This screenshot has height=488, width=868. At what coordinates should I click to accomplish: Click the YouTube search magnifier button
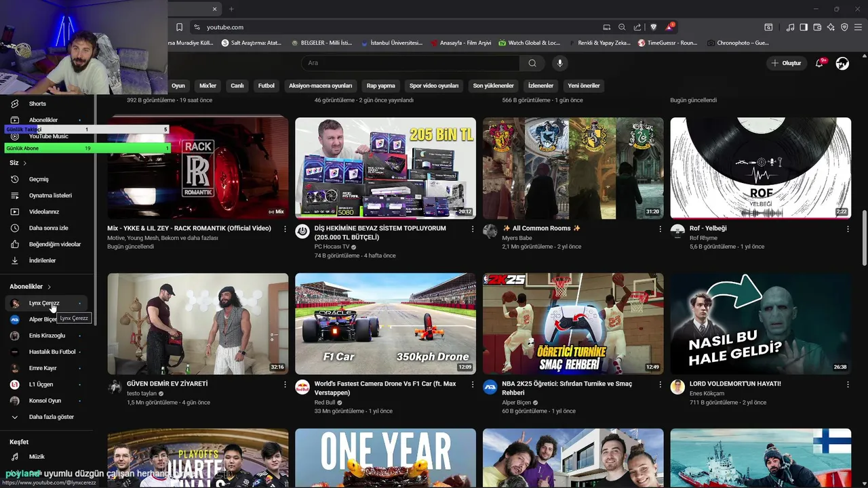point(532,63)
